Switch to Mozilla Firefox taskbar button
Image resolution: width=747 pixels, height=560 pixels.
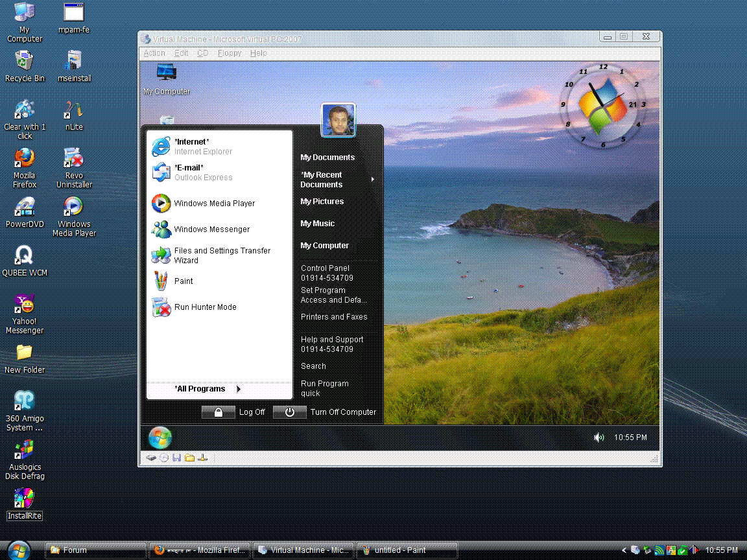point(199,550)
